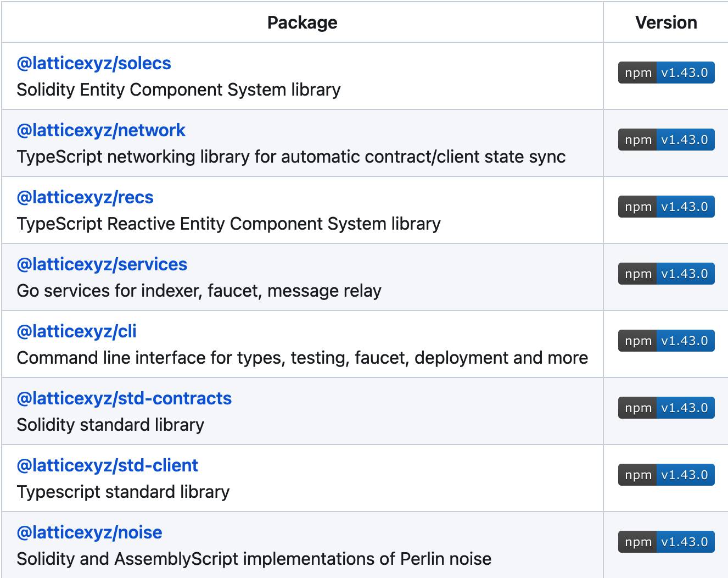Screen dimensions: 728x578
Task: Follow the @latticexyz/recs link
Action: tap(85, 198)
